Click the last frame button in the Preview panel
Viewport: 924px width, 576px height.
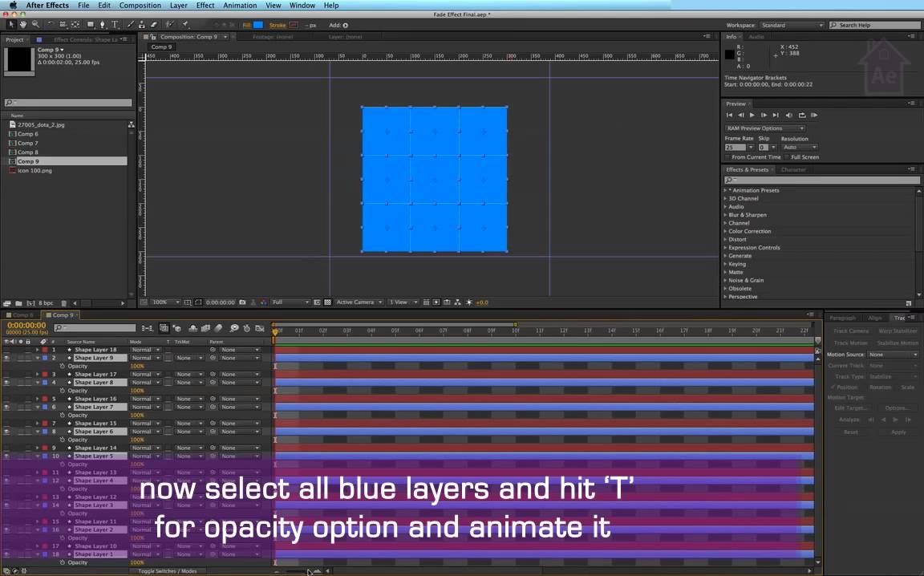click(776, 115)
